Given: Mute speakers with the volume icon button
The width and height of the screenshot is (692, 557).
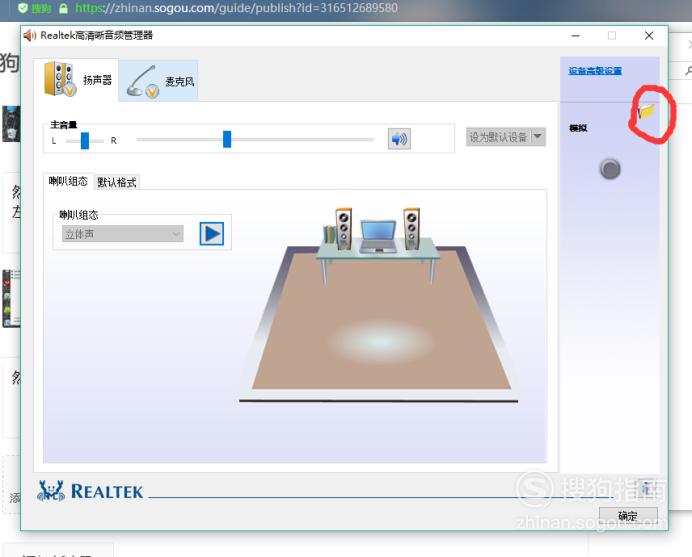Looking at the screenshot, I should pos(399,139).
